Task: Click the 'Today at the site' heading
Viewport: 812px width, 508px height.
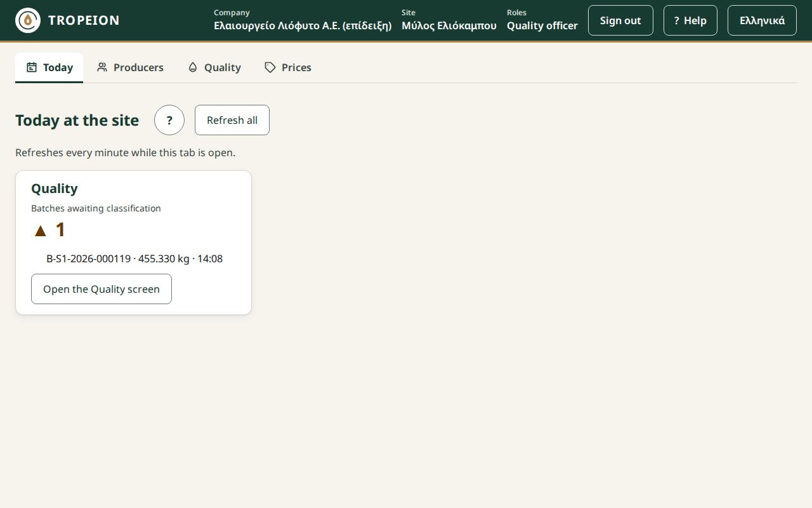Action: tap(77, 120)
